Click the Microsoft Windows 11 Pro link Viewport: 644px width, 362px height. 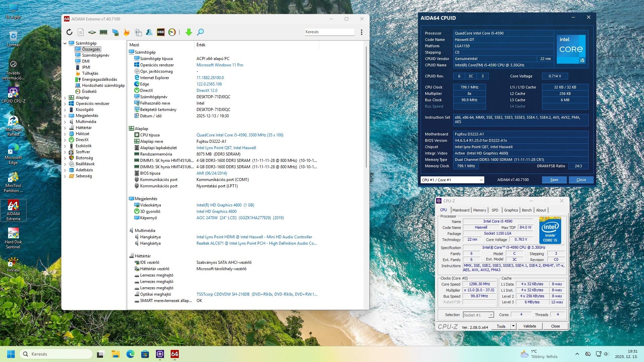click(x=220, y=65)
